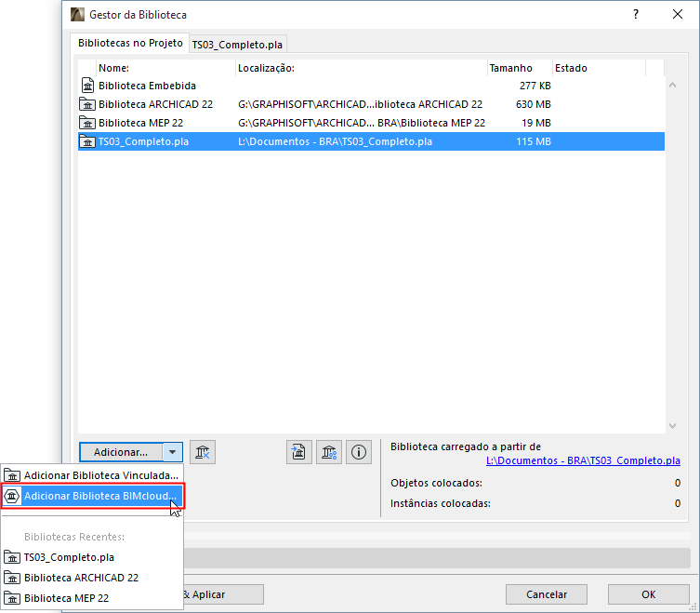Click the Adicionar Biblioteca Vinculada menu icon

click(11, 475)
